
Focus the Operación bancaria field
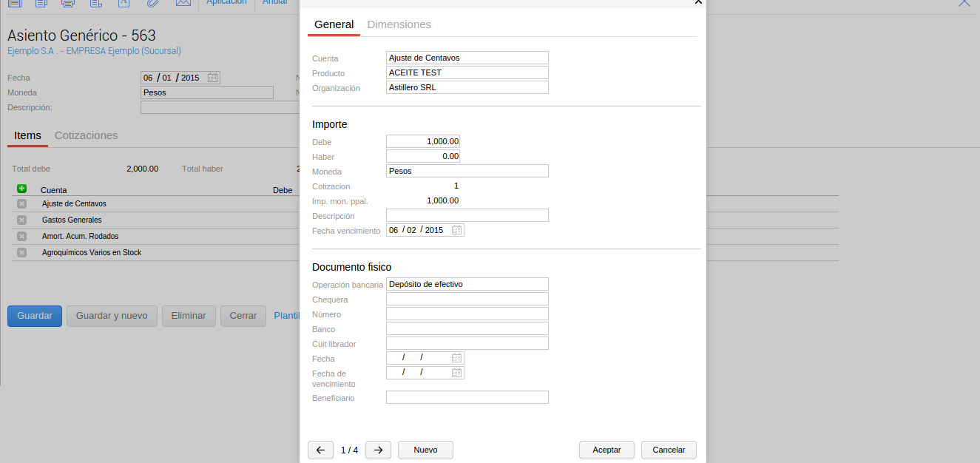click(467, 284)
